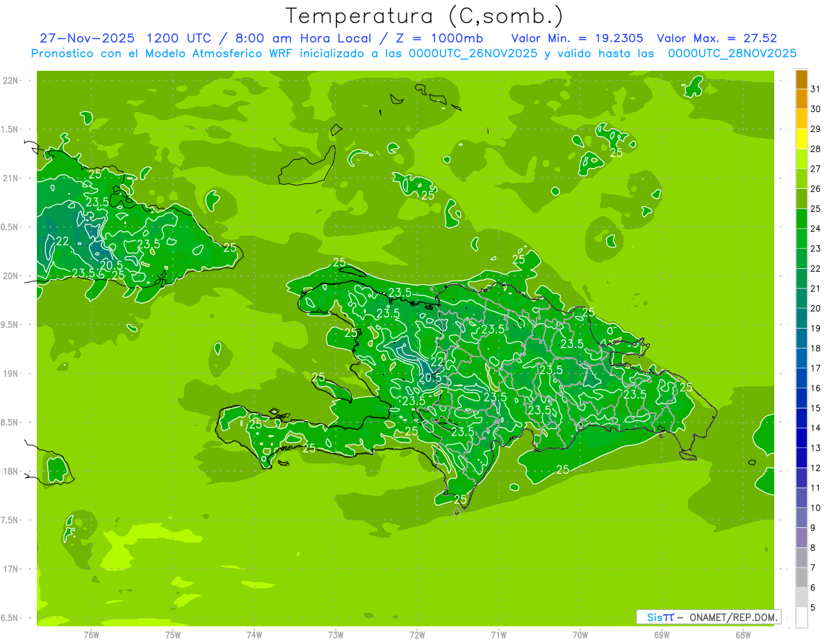834x644 pixels.
Task: Click the "Z = 1000mb" level text
Action: pos(439,38)
